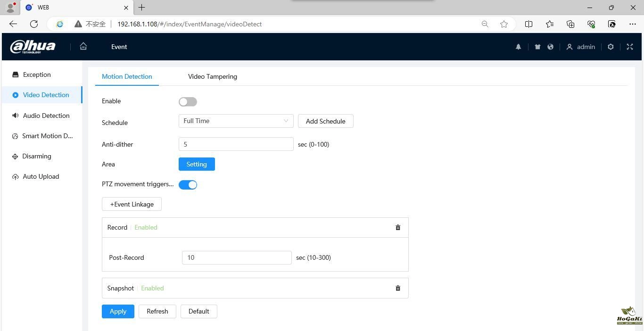Image resolution: width=644 pixels, height=331 pixels.
Task: Open the alarm bell notifications icon
Action: click(x=518, y=47)
